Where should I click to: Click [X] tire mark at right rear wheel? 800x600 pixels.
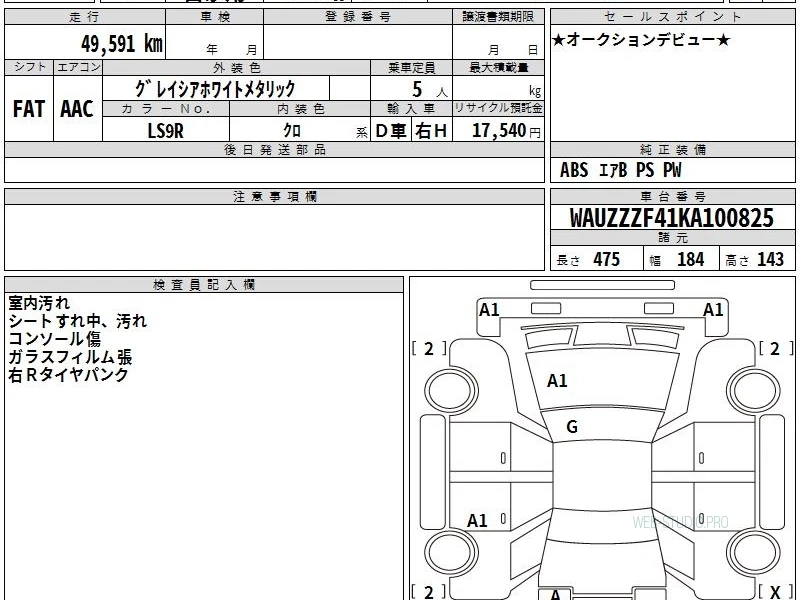pyautogui.click(x=775, y=592)
